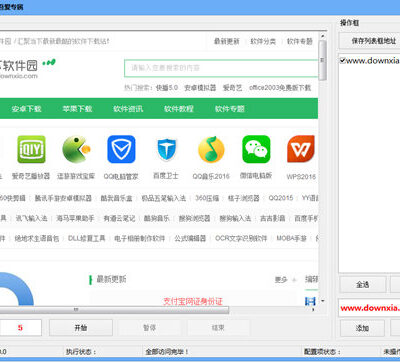The height and width of the screenshot is (362, 400).
Task: Click the 结束 button
Action: 218,328
